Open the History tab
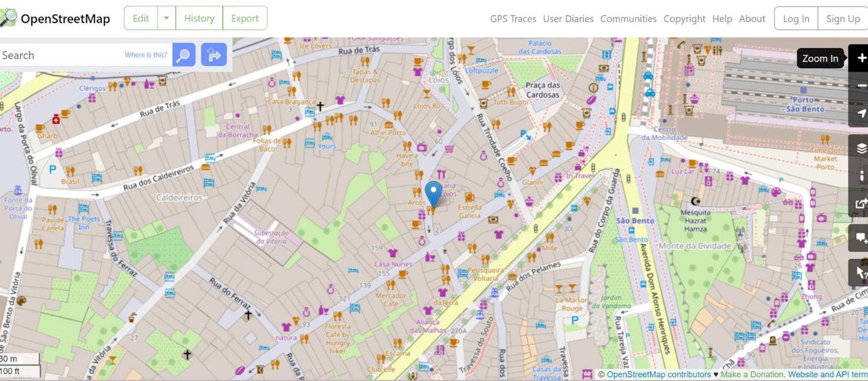Screen dimensions: 868x381 [199, 18]
